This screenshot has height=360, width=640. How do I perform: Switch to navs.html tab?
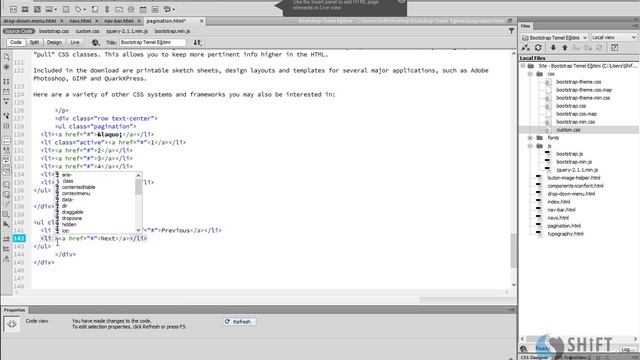(x=80, y=21)
